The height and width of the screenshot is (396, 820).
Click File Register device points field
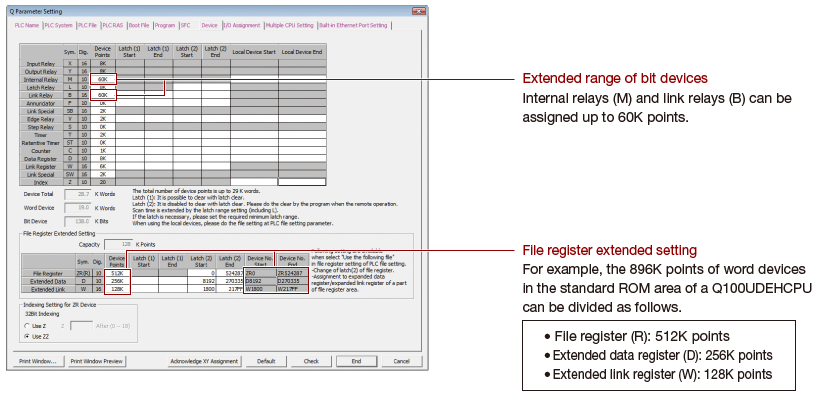tap(117, 273)
